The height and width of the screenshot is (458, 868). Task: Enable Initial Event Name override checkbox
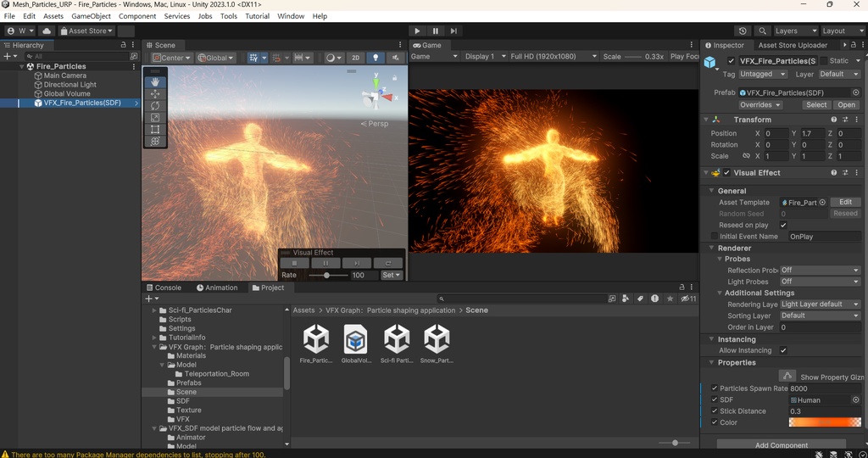[714, 237]
